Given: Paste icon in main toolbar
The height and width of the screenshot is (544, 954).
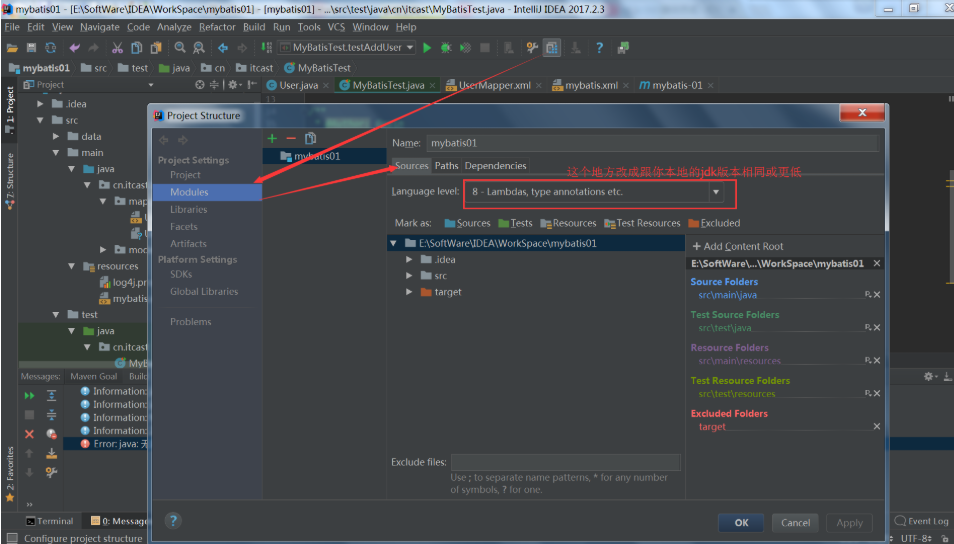Looking at the screenshot, I should (156, 47).
